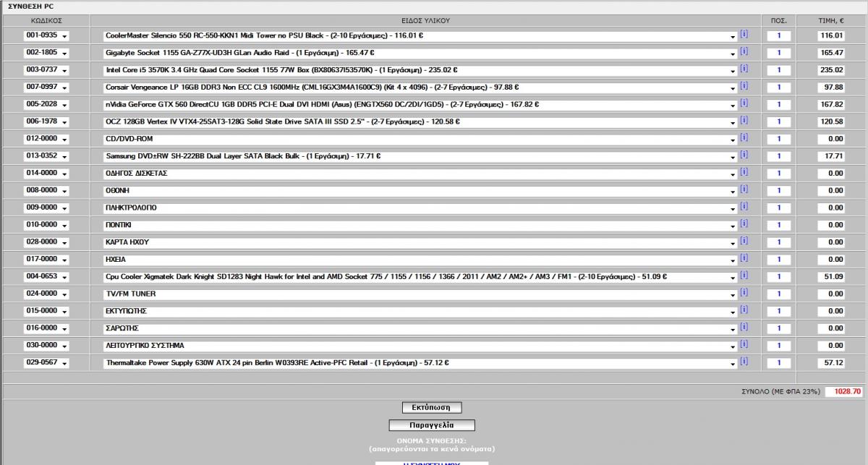
Task: Click the ΠΟΣ. column header
Action: tap(779, 20)
